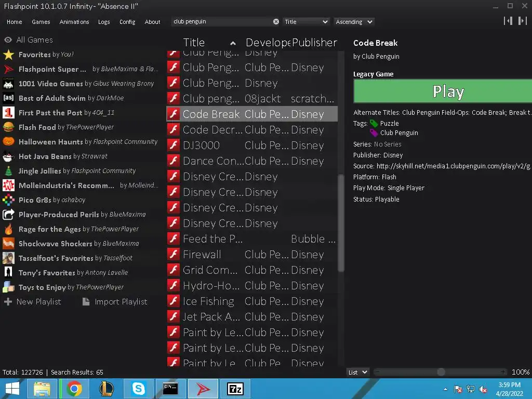This screenshot has width=532, height=399.
Task: Sort by Developer column header
Action: [x=268, y=43]
